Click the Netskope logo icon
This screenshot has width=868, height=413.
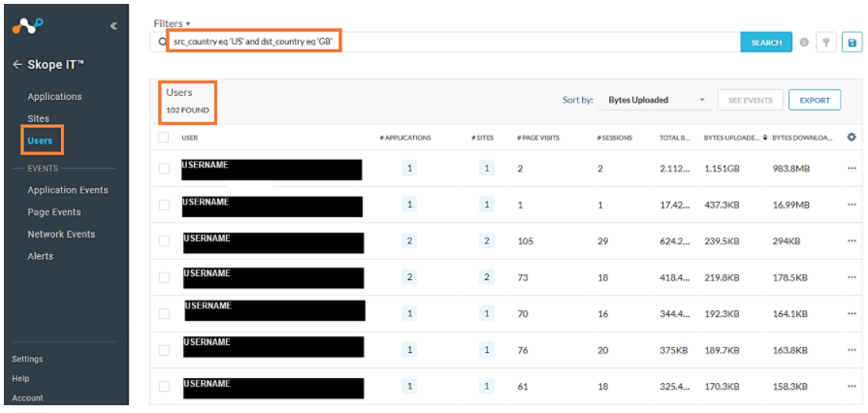click(x=28, y=25)
